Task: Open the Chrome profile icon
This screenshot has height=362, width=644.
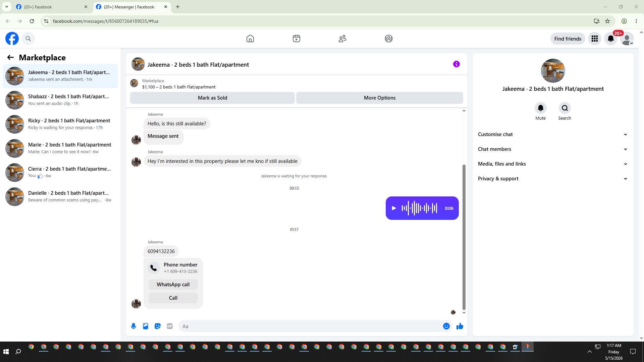Action: pyautogui.click(x=624, y=21)
